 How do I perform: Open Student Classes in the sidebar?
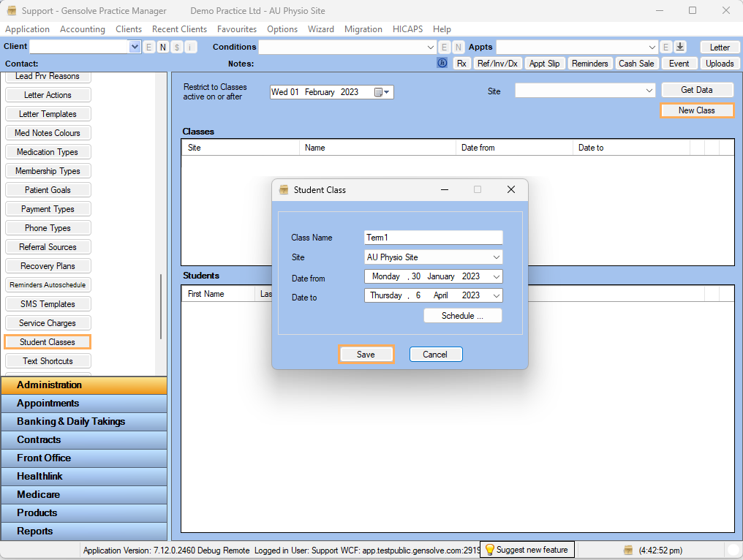[48, 342]
